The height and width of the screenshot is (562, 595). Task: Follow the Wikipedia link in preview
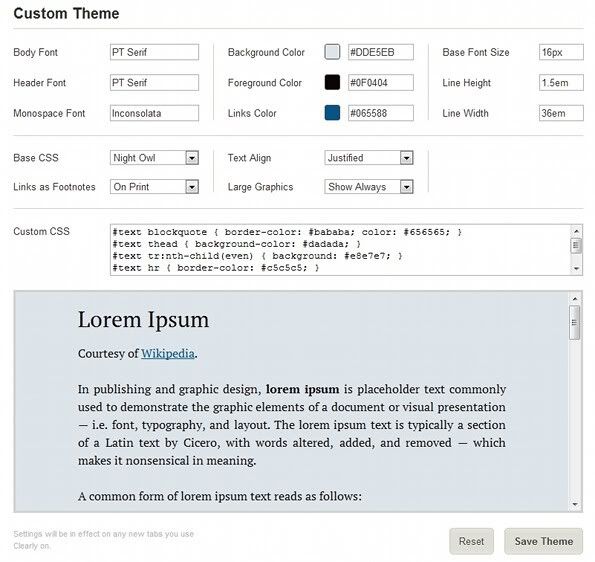tap(168, 354)
